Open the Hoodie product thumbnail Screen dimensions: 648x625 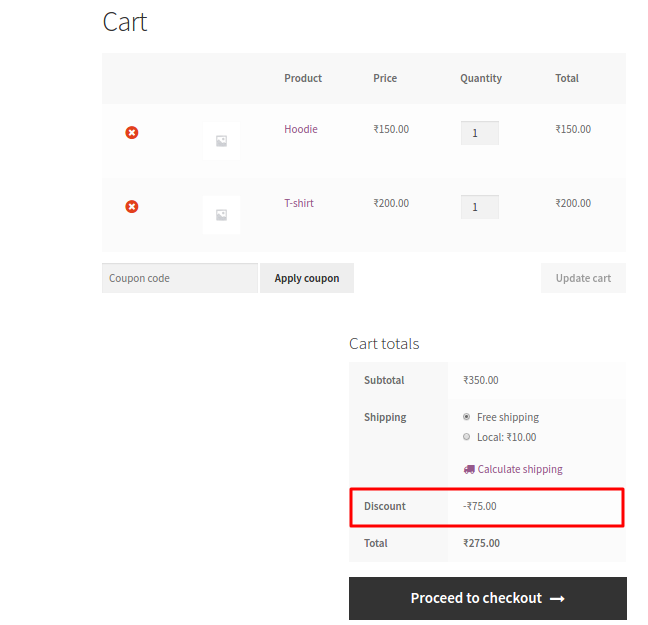(222, 141)
